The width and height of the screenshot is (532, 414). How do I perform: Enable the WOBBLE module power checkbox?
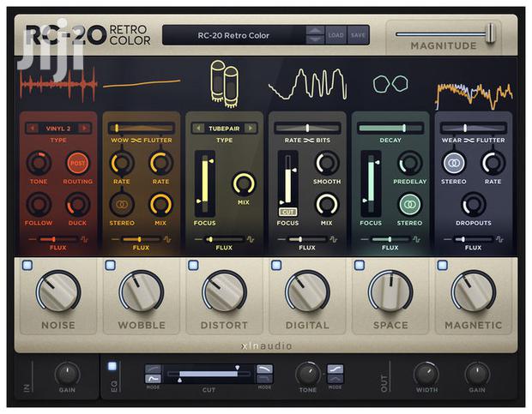tap(111, 265)
